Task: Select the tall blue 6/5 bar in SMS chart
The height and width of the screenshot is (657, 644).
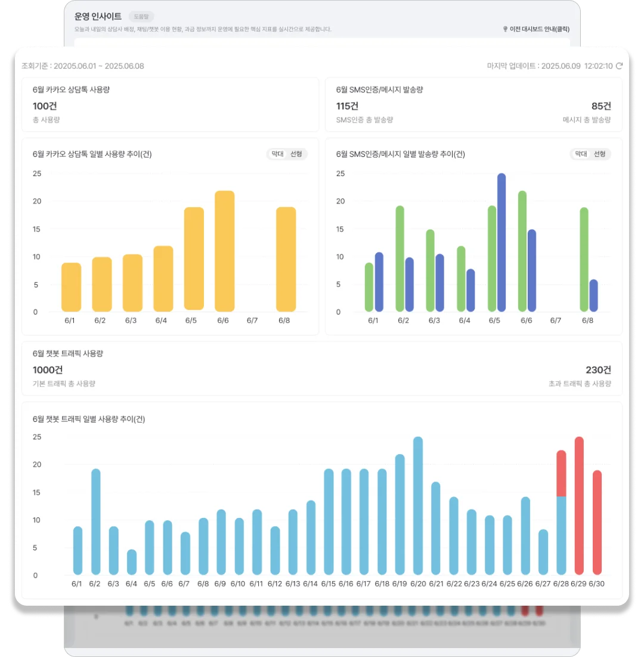Action: point(501,242)
